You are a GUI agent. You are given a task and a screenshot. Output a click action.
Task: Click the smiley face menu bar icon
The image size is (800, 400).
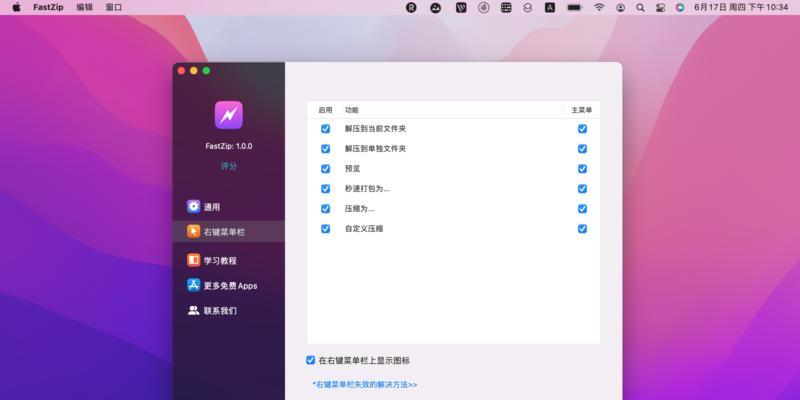tap(435, 8)
